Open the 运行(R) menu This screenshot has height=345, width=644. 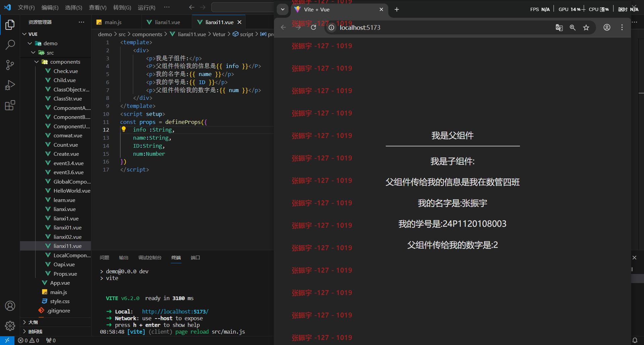pyautogui.click(x=147, y=7)
